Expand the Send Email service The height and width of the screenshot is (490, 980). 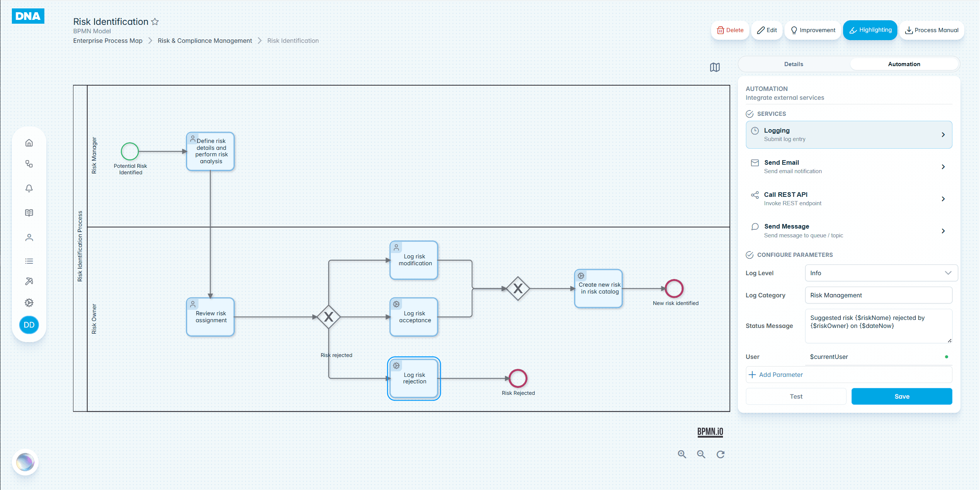[848, 167]
